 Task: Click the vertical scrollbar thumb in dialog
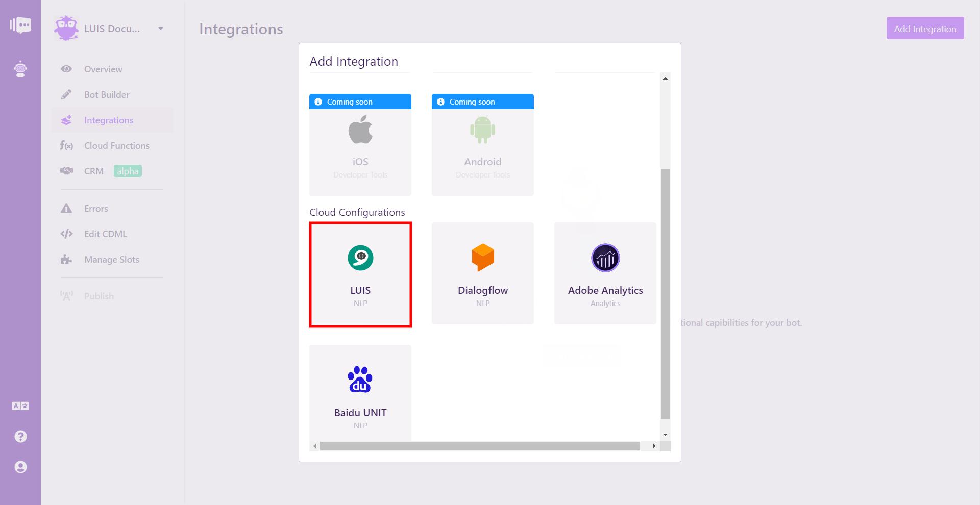click(x=665, y=294)
